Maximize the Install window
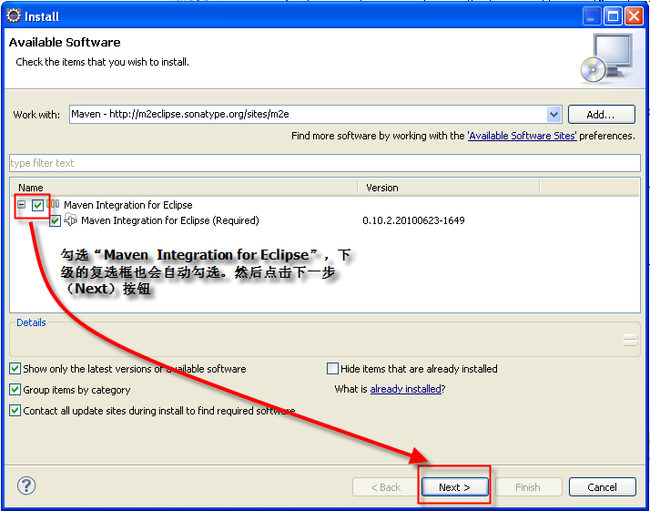 612,17
